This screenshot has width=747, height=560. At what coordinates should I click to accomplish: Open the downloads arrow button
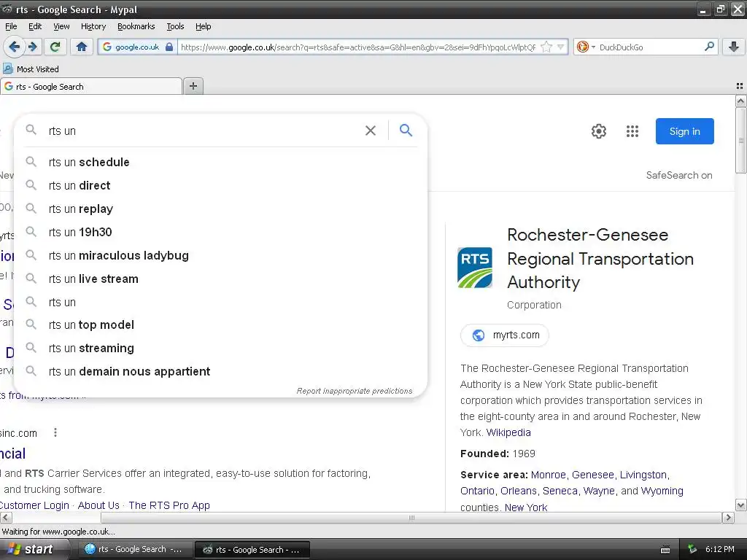pyautogui.click(x=734, y=47)
